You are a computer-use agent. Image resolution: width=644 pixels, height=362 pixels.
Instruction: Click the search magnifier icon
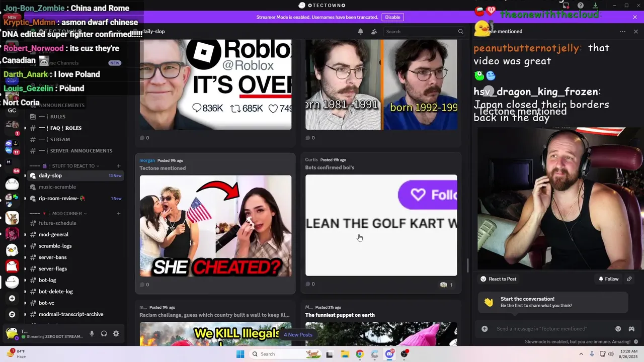click(460, 31)
